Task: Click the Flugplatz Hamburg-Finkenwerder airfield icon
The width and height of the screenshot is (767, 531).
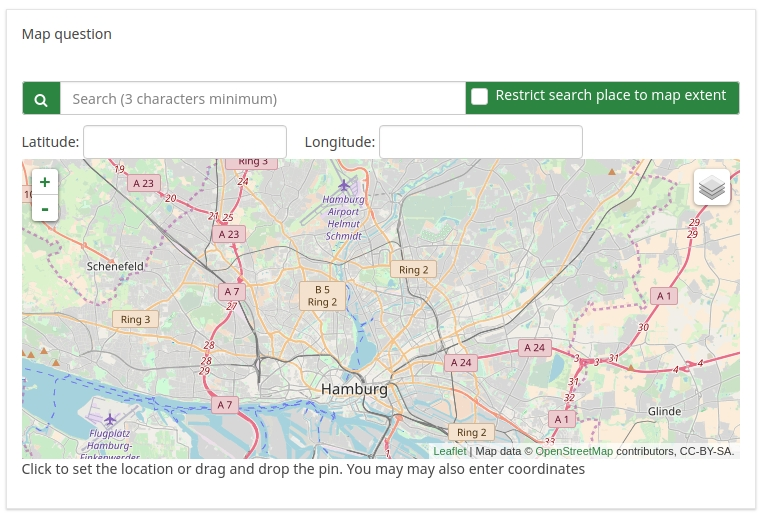Action: [110, 418]
